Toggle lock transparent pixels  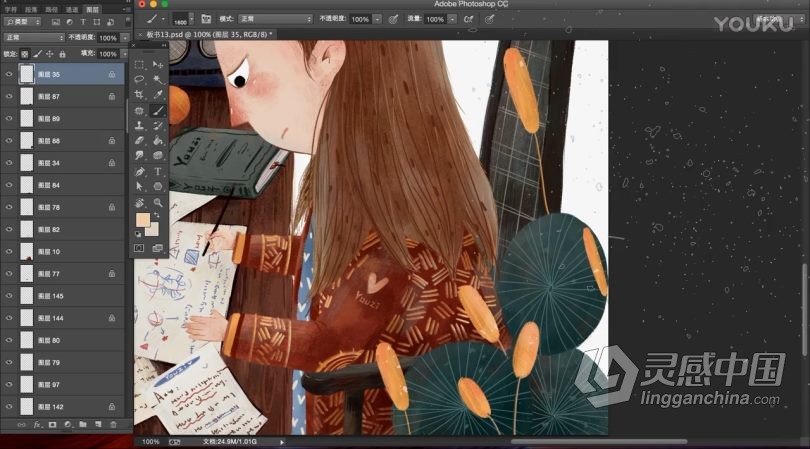tap(24, 54)
